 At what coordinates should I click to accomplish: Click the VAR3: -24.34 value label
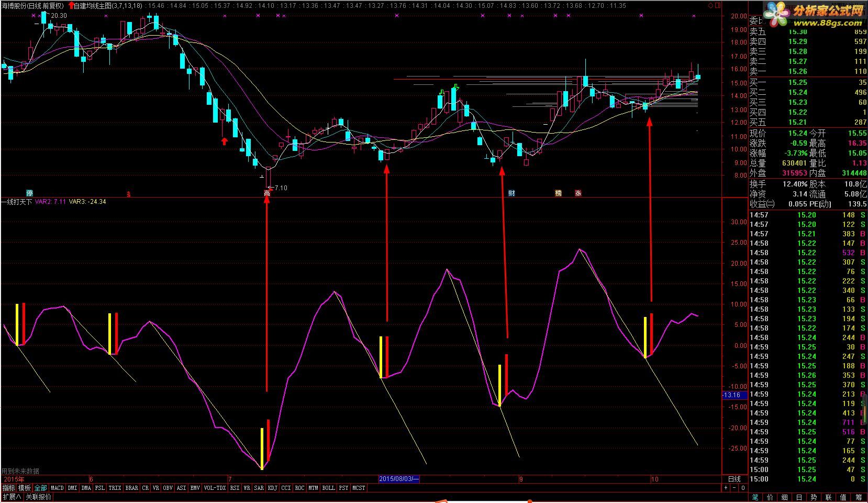[x=87, y=202]
